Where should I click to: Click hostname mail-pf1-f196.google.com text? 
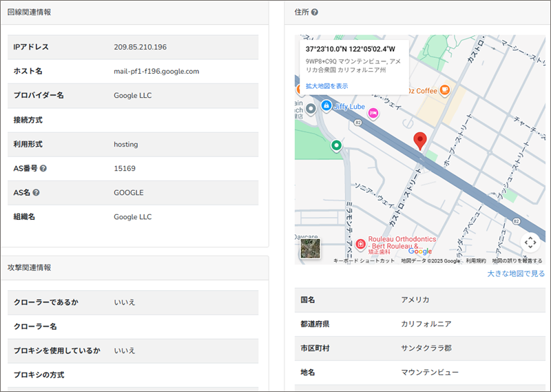156,71
